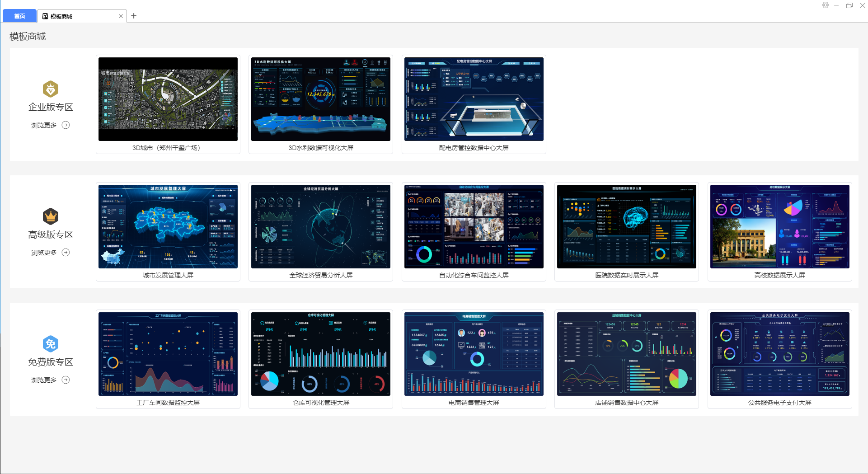Click caption text 仓库可视化管理大屏
Screen dimensions: 868x474
[x=321, y=403]
